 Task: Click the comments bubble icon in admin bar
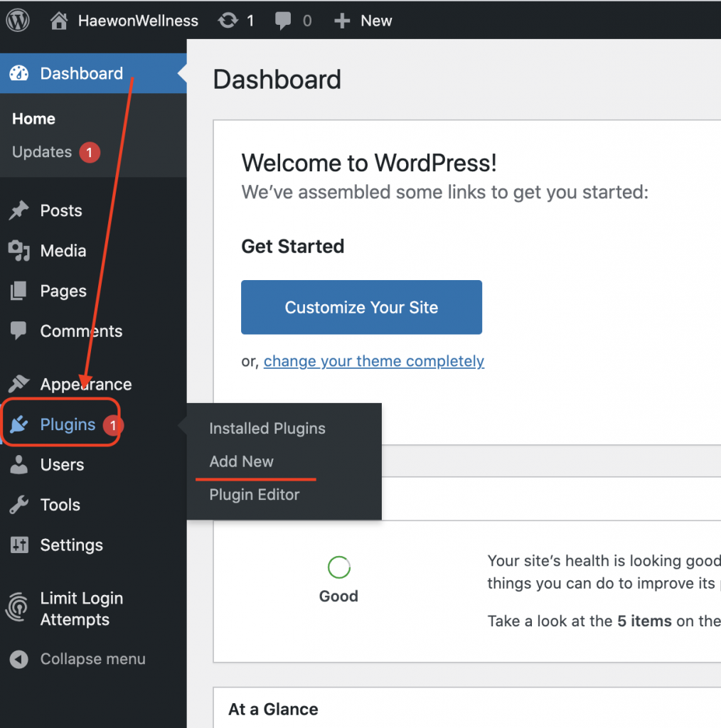[283, 21]
